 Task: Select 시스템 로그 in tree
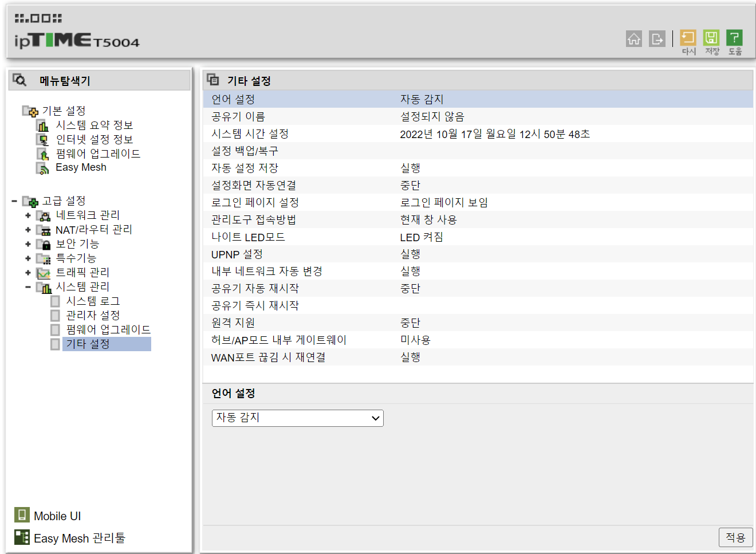pyautogui.click(x=93, y=301)
